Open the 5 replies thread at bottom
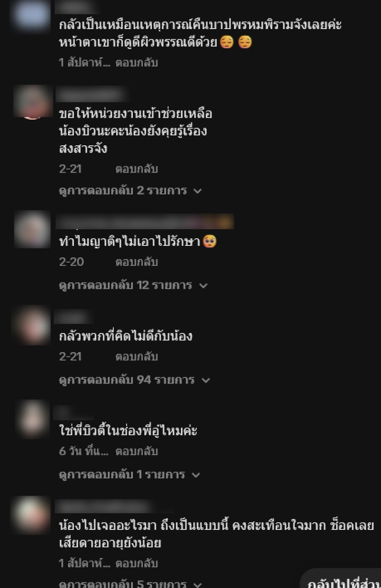 coord(130,584)
